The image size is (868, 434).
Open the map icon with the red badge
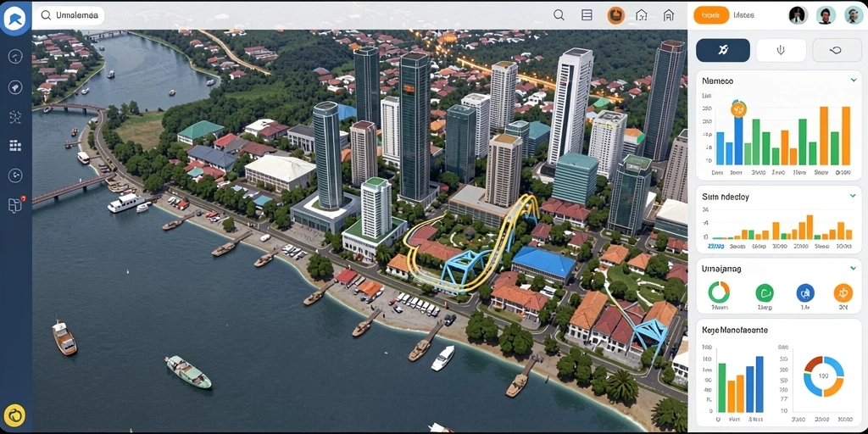[15, 205]
